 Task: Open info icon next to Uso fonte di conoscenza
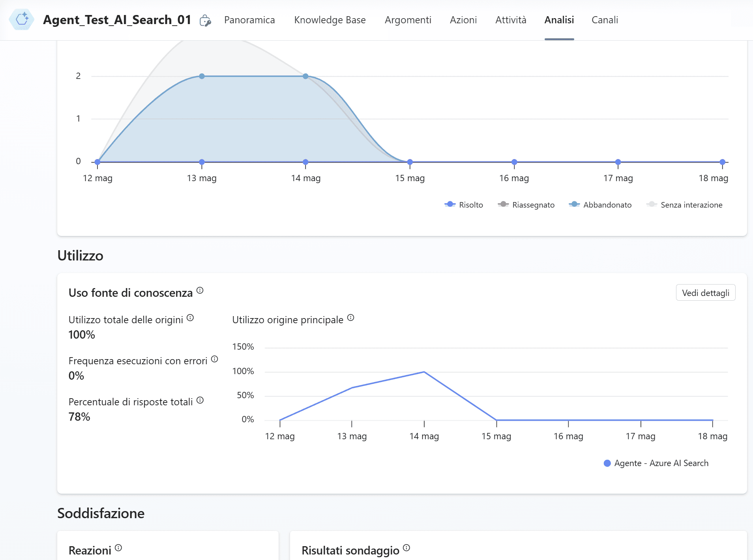click(x=200, y=290)
